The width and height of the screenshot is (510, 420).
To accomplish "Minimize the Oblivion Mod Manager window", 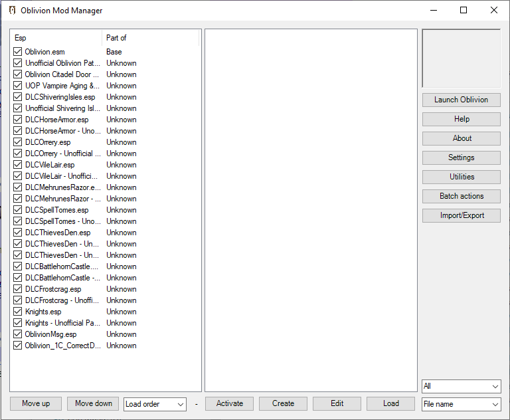I will pyautogui.click(x=434, y=10).
